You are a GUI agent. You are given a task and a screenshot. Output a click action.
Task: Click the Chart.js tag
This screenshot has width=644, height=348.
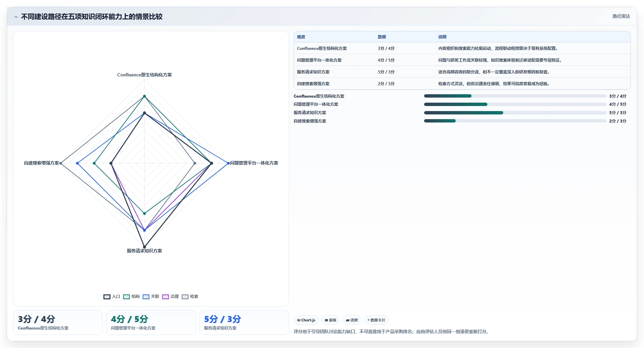[x=306, y=320]
